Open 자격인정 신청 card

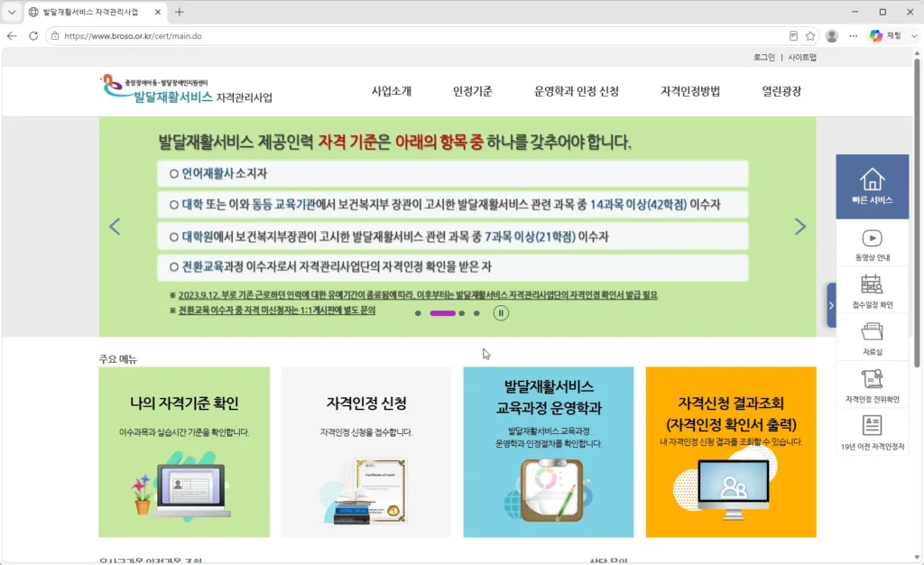tap(366, 452)
